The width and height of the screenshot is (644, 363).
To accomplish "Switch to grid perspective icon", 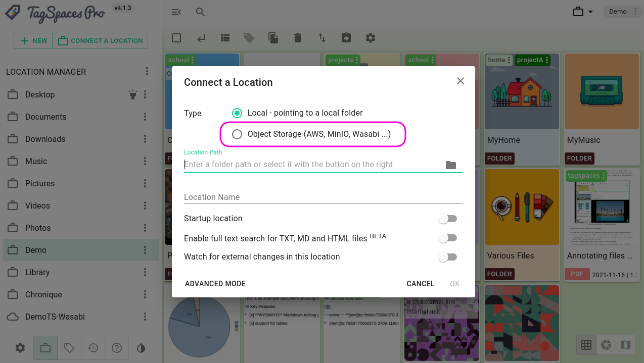I will 586,345.
